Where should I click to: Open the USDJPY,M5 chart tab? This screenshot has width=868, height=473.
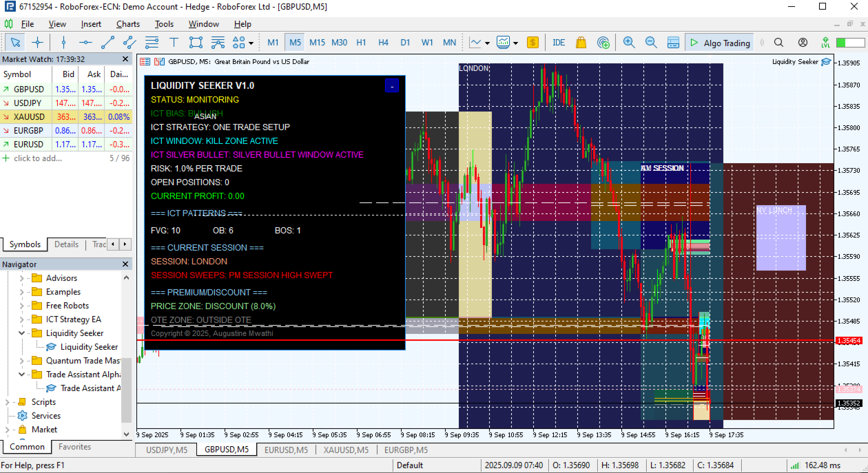pos(167,450)
